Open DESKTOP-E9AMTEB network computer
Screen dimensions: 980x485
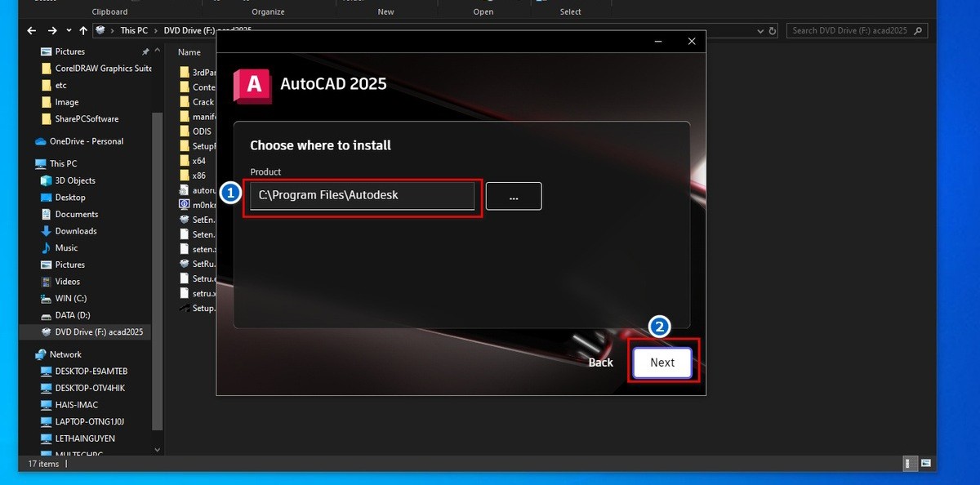tap(91, 371)
